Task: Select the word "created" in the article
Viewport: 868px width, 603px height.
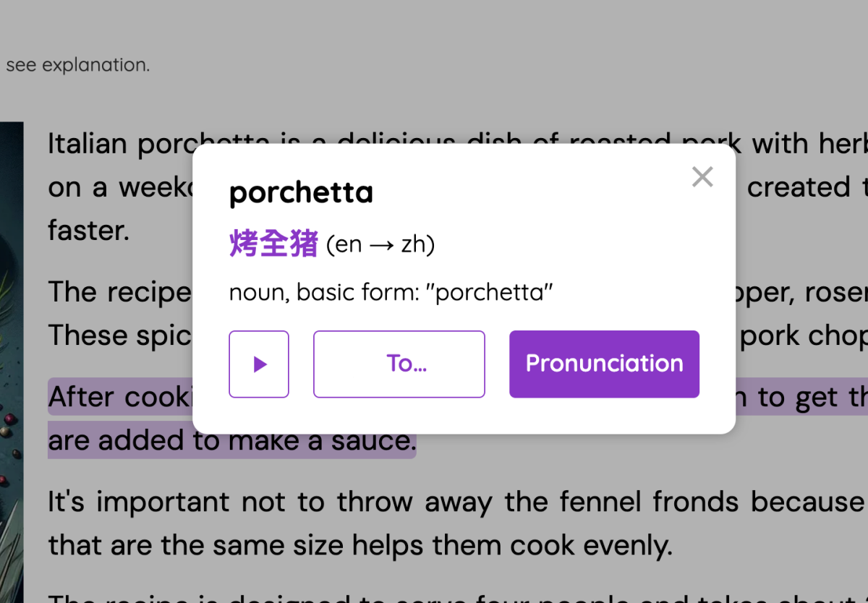Action: [x=799, y=188]
